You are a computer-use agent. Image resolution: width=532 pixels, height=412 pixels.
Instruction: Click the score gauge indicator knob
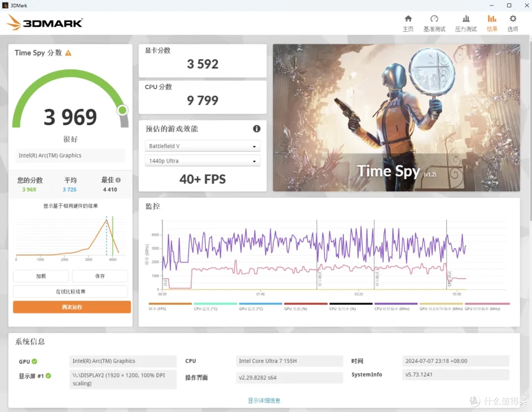click(x=123, y=110)
